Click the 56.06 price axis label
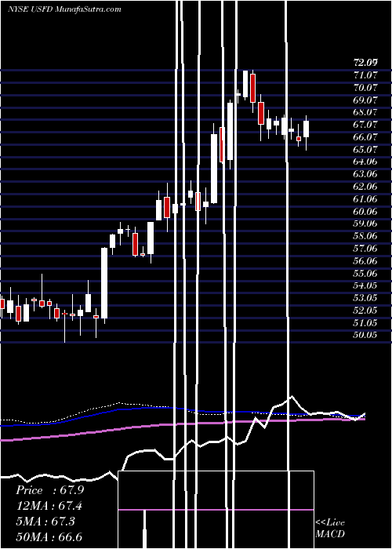 365,261
